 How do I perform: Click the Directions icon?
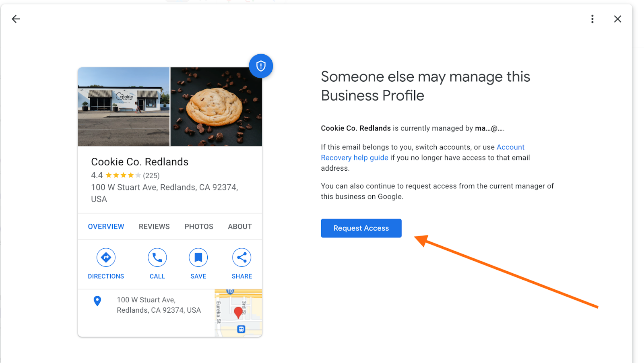click(x=106, y=258)
